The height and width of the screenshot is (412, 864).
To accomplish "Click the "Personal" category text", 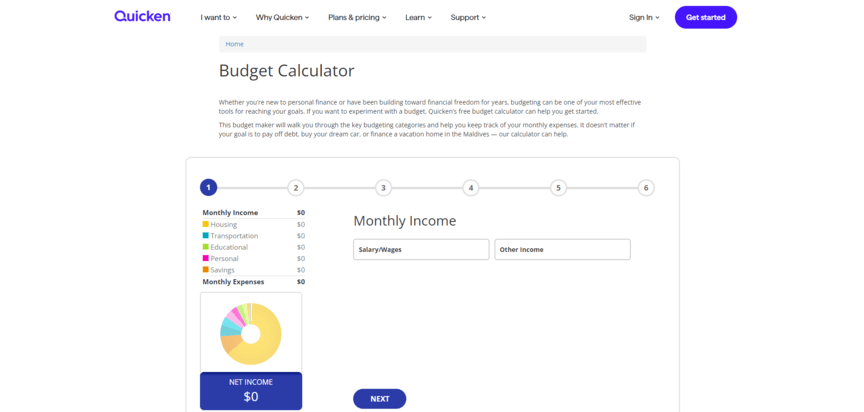I will pyautogui.click(x=224, y=258).
